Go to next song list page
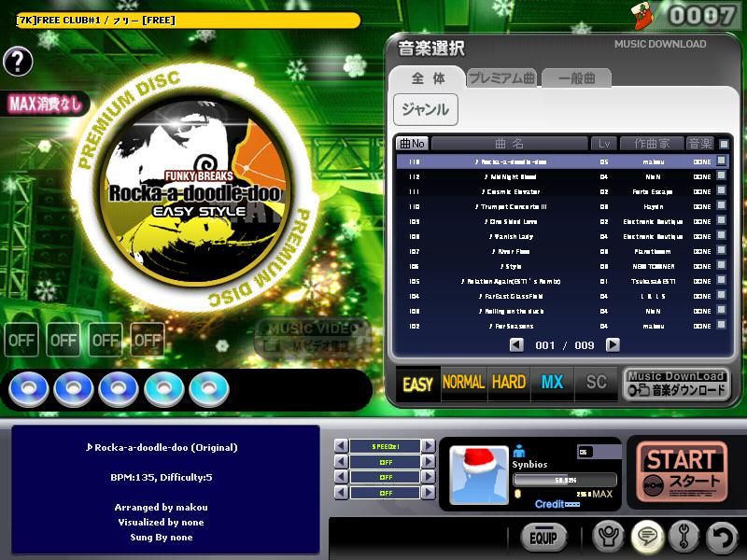The width and height of the screenshot is (747, 560). tap(613, 345)
